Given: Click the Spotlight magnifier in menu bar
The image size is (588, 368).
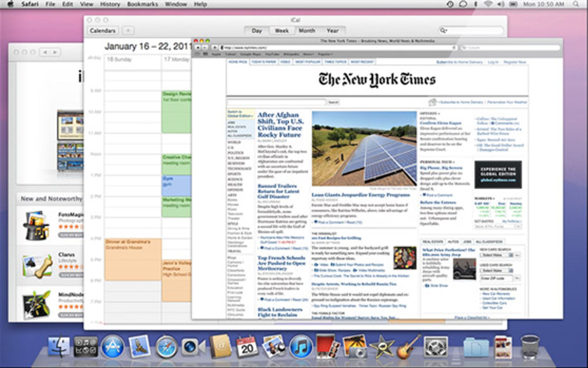Looking at the screenshot, I should tap(576, 4).
